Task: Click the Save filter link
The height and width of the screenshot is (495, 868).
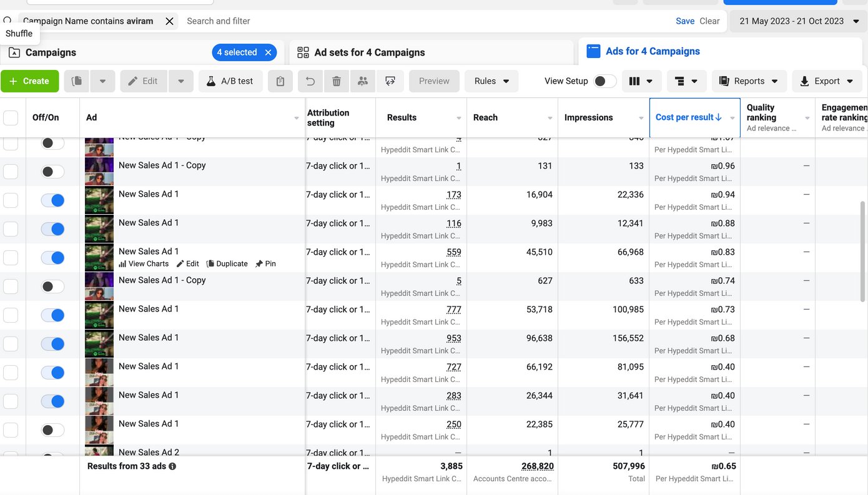Action: click(x=685, y=21)
